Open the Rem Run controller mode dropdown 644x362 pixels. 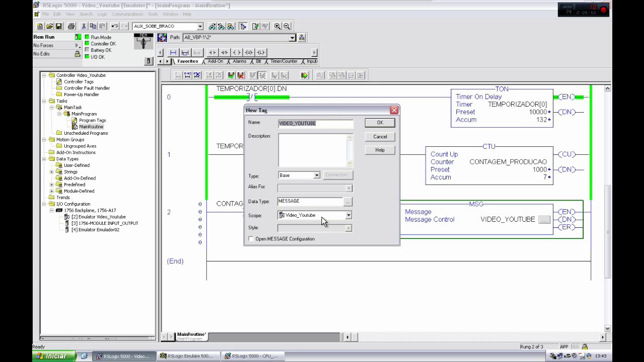77,37
